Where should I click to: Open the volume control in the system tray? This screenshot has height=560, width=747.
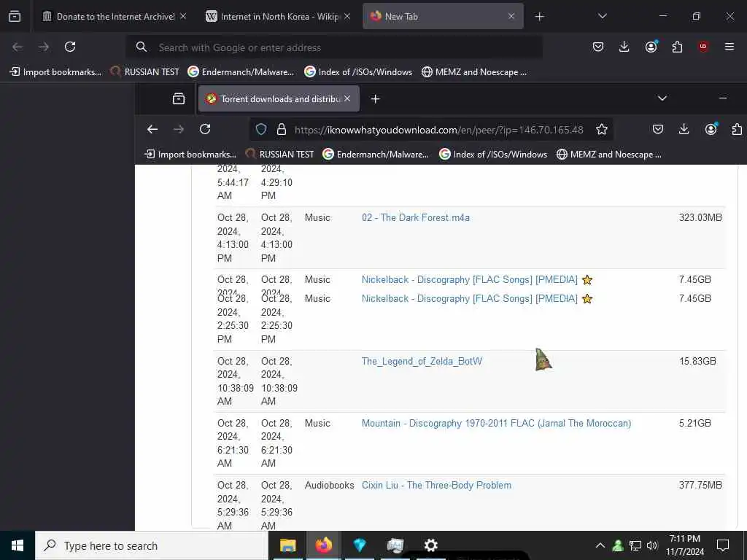click(x=652, y=545)
